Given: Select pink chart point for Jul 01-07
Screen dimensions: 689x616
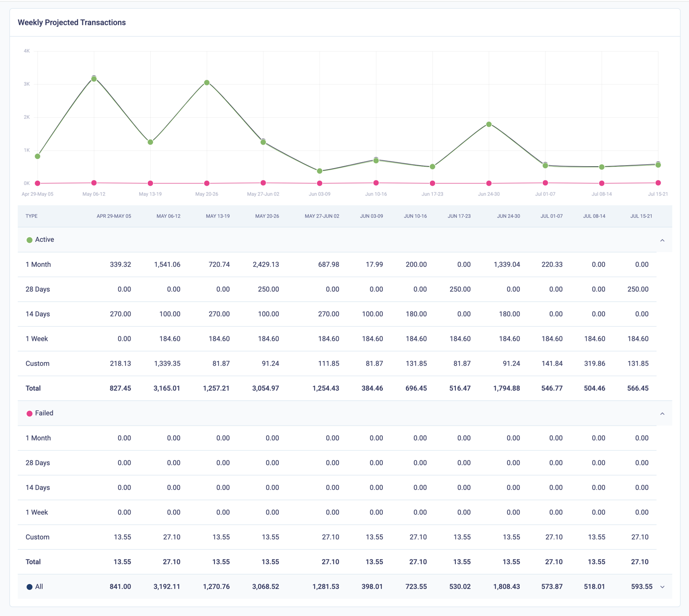Looking at the screenshot, I should pos(545,183).
